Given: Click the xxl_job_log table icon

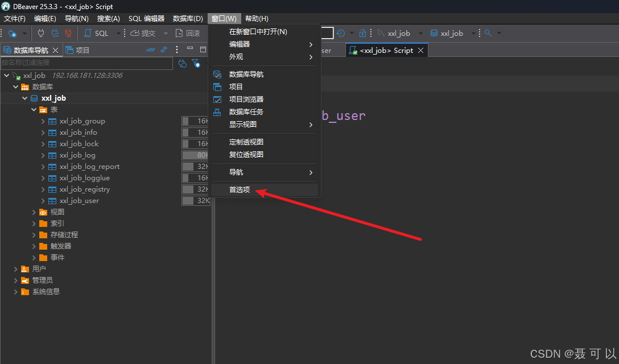Looking at the screenshot, I should point(52,155).
